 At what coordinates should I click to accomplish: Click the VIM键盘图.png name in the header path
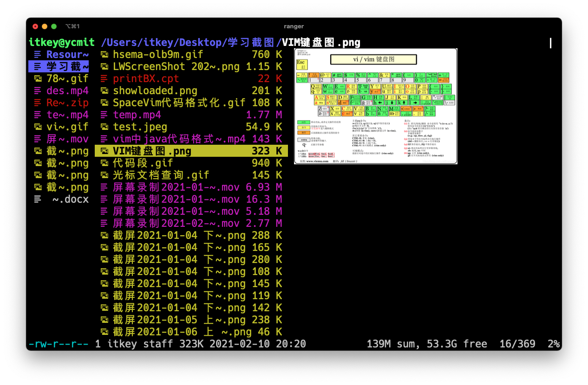coord(321,43)
